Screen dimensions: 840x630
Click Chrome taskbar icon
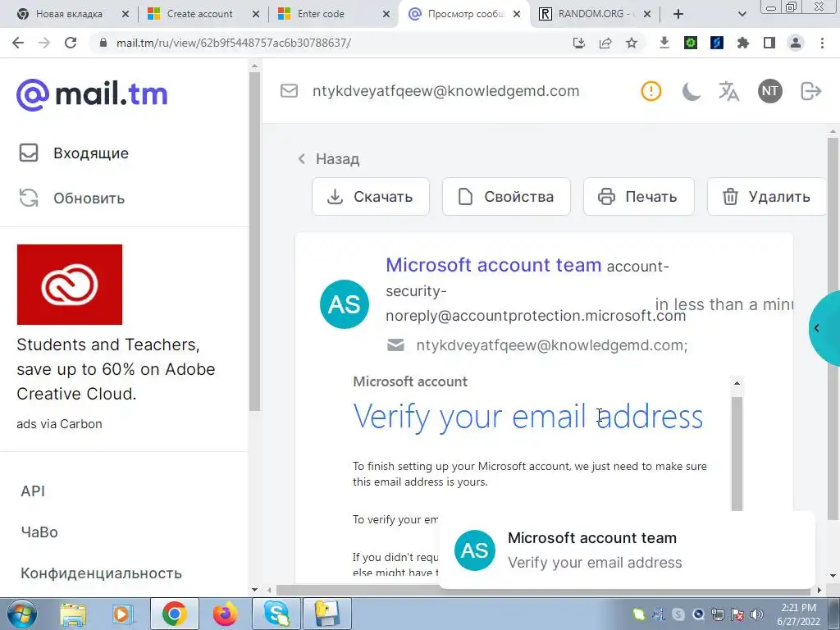tap(174, 614)
